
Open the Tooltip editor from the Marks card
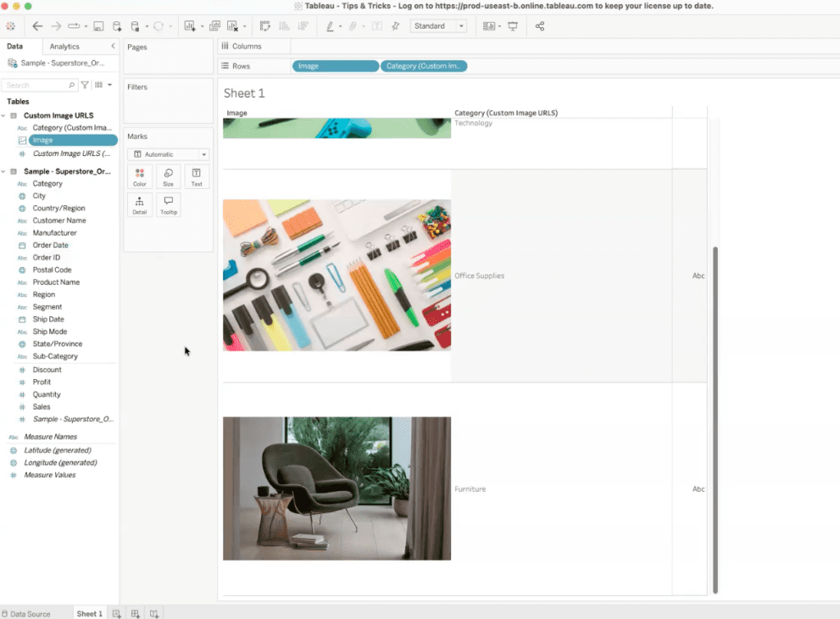coord(168,204)
